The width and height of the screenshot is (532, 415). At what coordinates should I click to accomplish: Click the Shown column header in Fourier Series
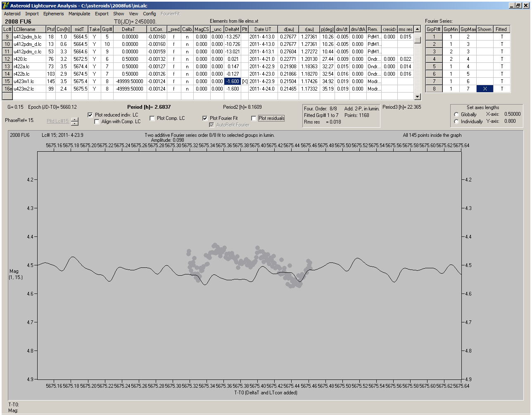tap(484, 29)
